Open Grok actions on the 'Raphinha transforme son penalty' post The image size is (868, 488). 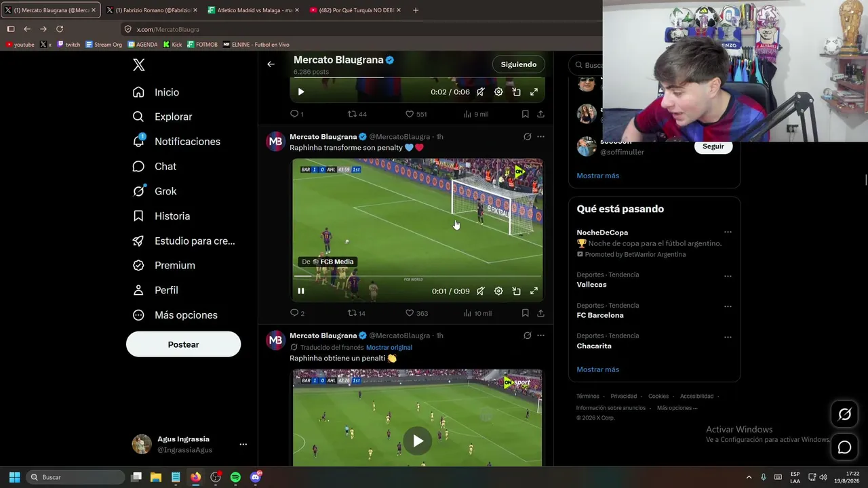pos(527,137)
